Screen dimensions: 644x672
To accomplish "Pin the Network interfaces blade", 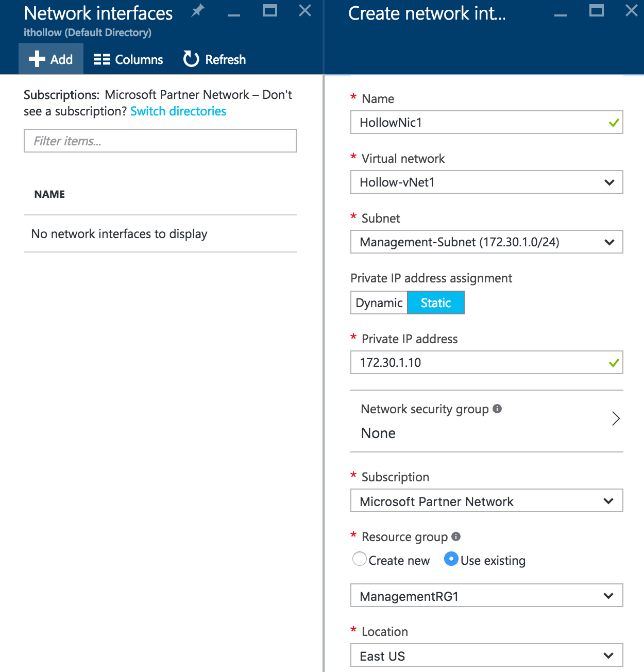I will pos(198,11).
